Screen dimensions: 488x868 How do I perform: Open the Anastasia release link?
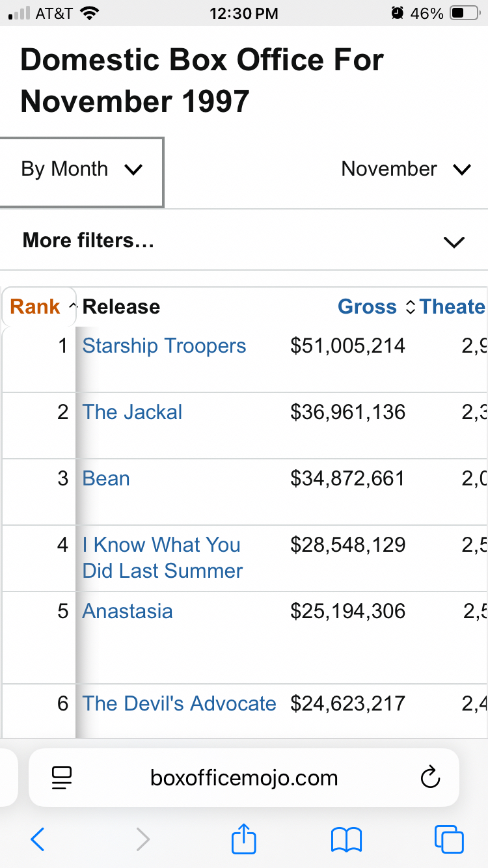(x=128, y=611)
